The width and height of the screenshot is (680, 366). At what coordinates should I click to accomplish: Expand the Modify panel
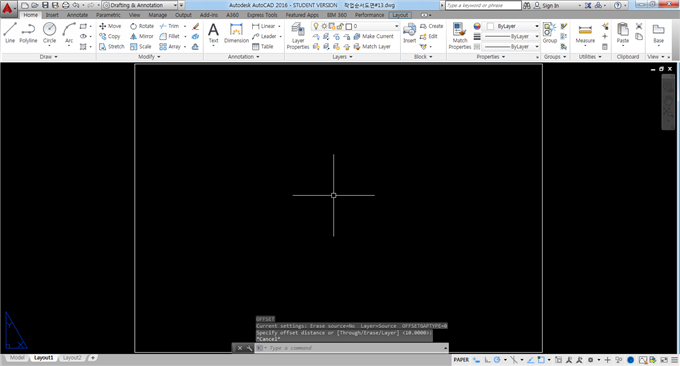pos(149,57)
